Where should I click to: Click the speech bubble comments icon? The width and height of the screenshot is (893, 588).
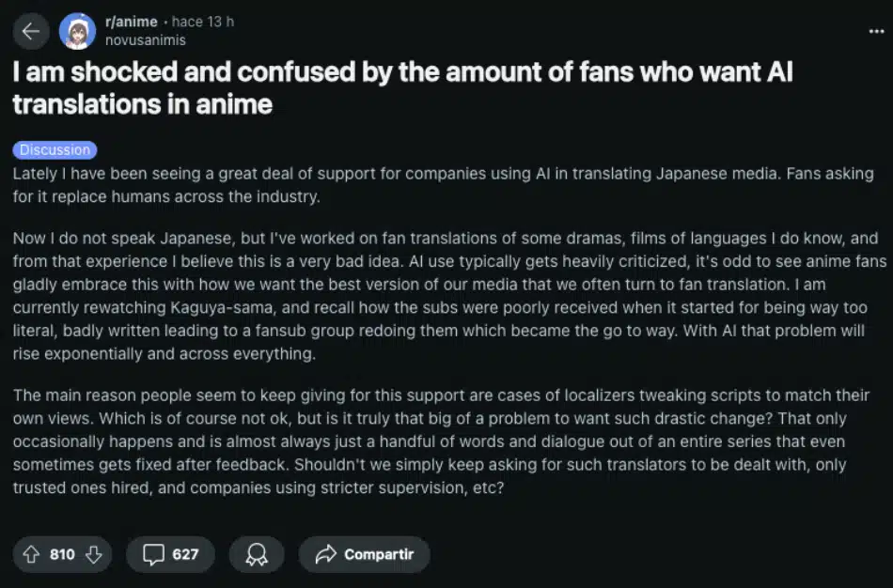[x=153, y=554]
